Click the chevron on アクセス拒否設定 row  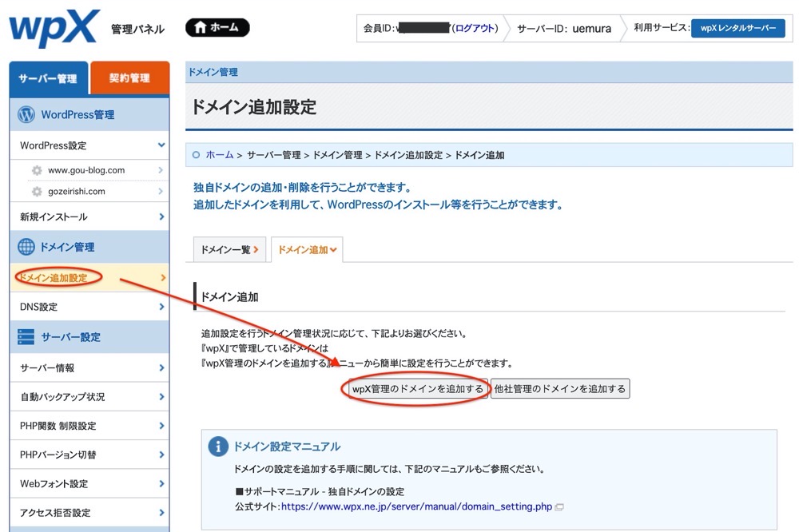click(x=161, y=513)
